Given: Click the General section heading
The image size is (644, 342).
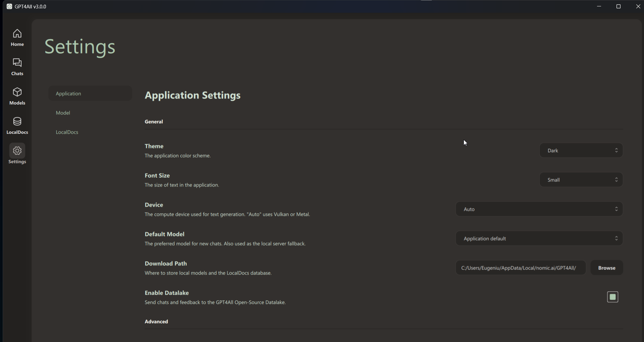Looking at the screenshot, I should coord(154,122).
